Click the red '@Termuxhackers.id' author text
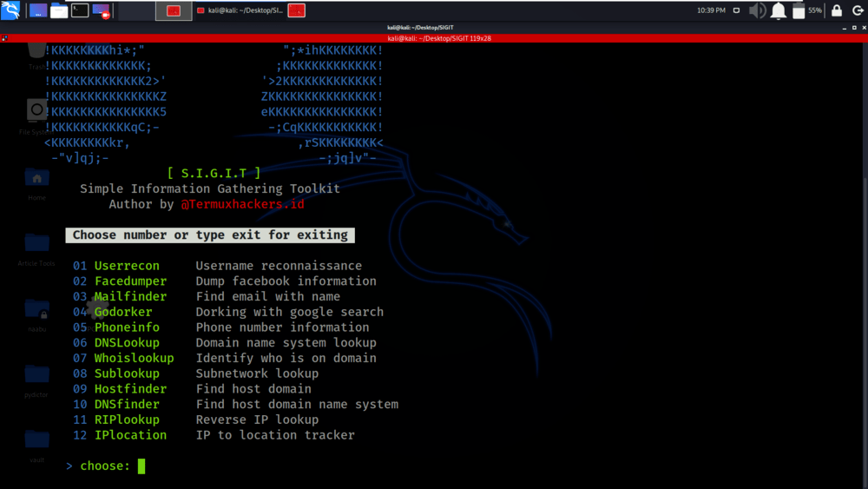This screenshot has height=489, width=868. [242, 204]
